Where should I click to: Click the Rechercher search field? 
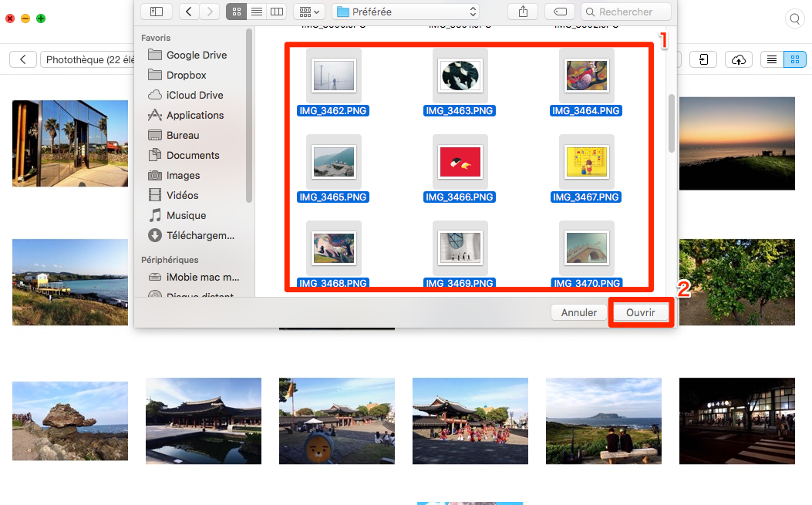626,12
